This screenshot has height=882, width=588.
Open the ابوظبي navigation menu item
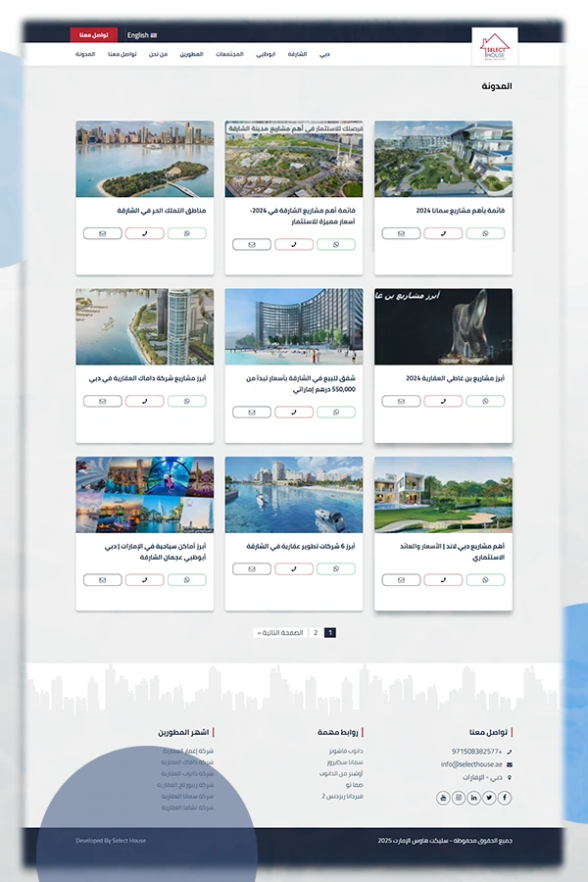tap(266, 55)
